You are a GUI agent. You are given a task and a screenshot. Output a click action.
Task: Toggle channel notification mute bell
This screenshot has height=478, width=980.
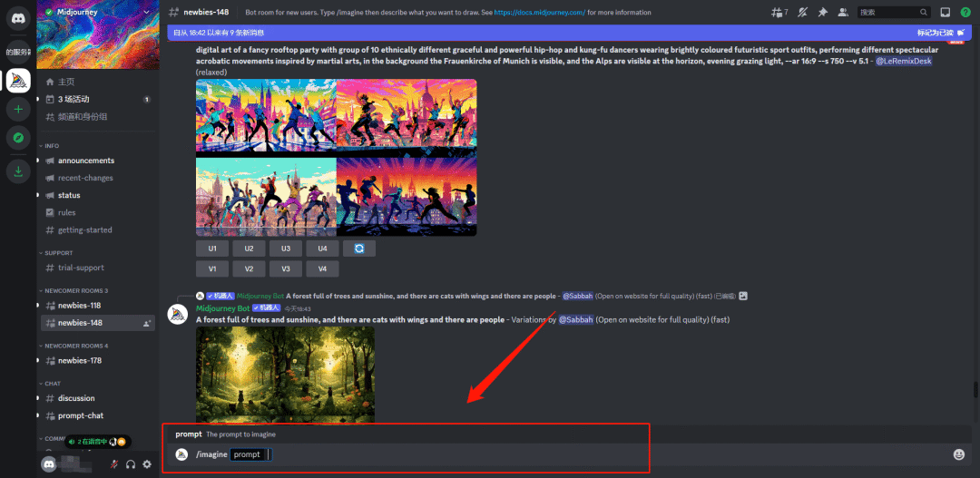802,12
